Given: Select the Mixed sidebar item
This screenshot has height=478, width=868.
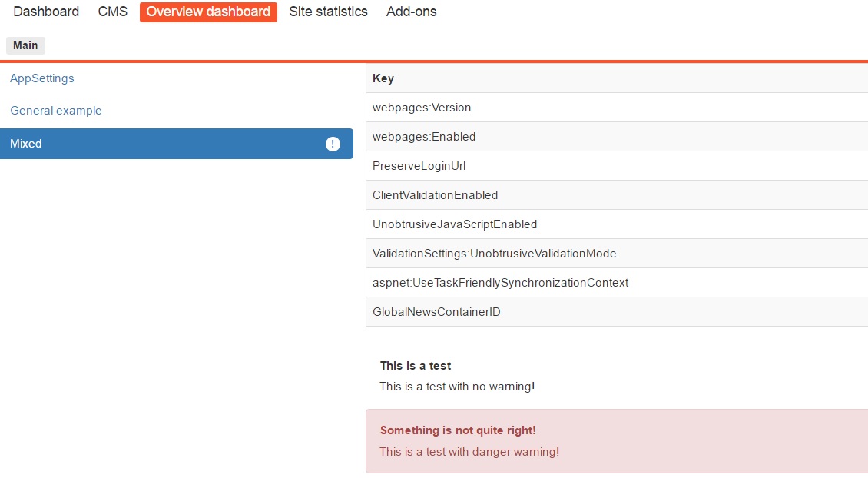Looking at the screenshot, I should click(x=154, y=144).
